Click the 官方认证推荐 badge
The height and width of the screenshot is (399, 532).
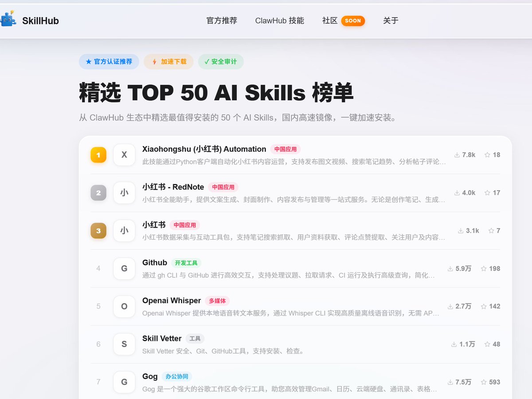click(x=109, y=62)
